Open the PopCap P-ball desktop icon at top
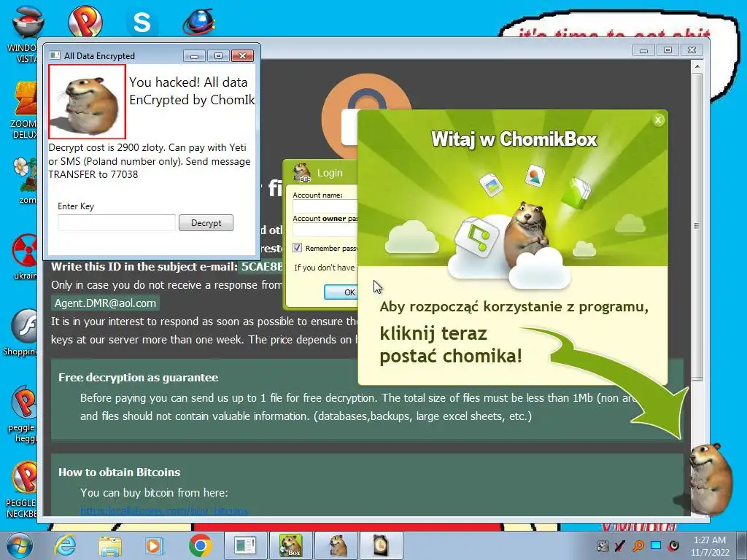 coord(85,21)
